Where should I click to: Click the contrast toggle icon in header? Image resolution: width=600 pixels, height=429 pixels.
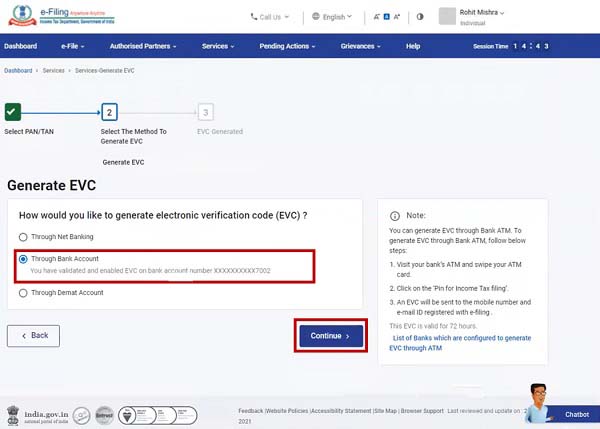[419, 17]
